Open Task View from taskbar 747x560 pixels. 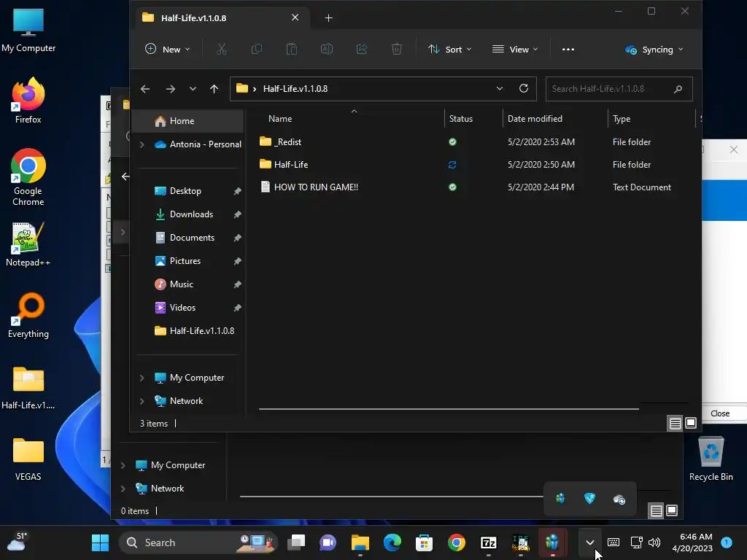point(296,542)
